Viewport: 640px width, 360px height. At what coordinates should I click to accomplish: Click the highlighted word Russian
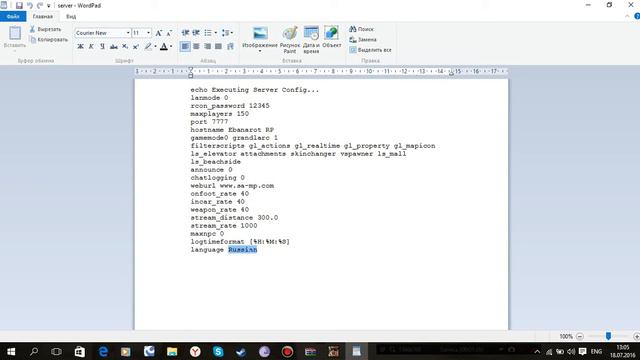coord(242,249)
